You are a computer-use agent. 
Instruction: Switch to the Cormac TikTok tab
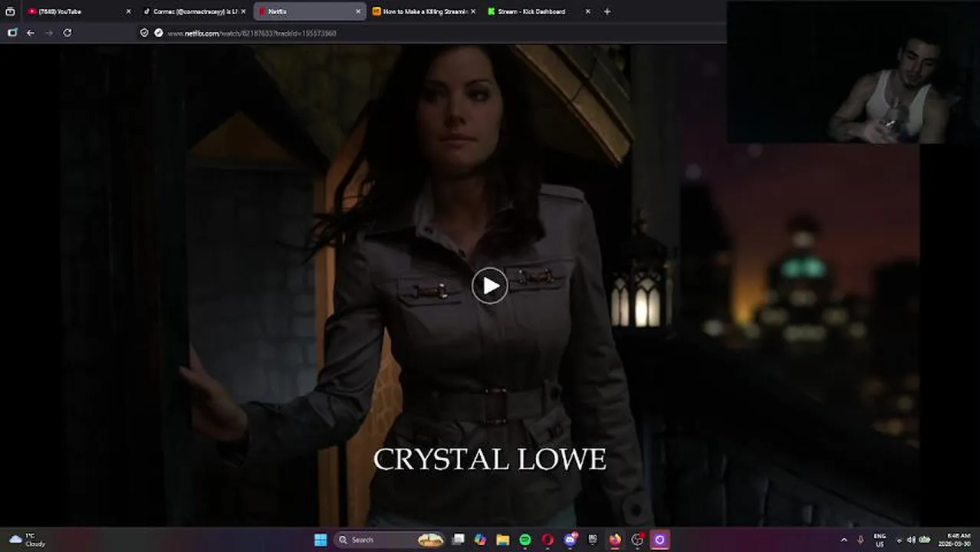(x=194, y=11)
